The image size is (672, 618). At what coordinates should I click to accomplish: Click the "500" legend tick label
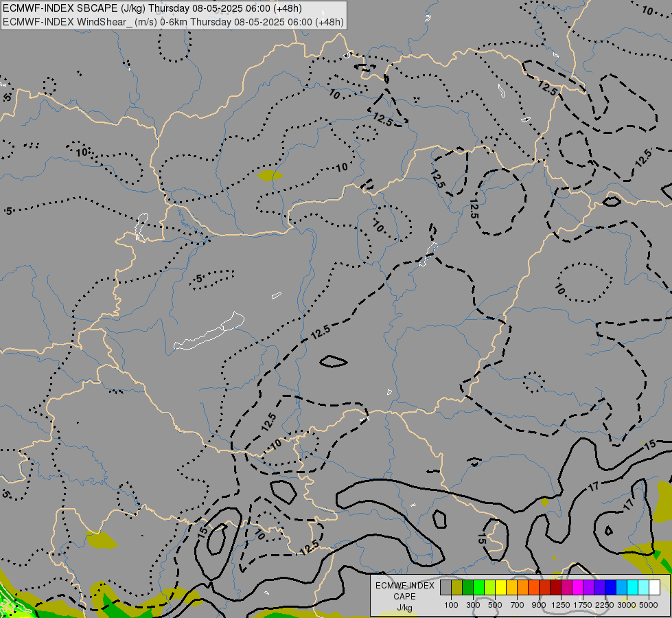(495, 605)
